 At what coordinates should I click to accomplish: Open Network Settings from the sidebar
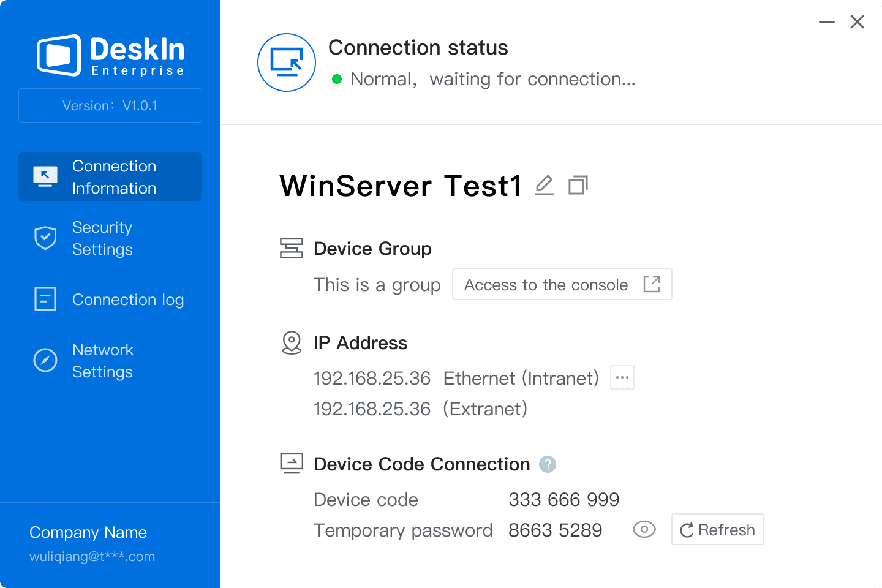click(x=102, y=361)
